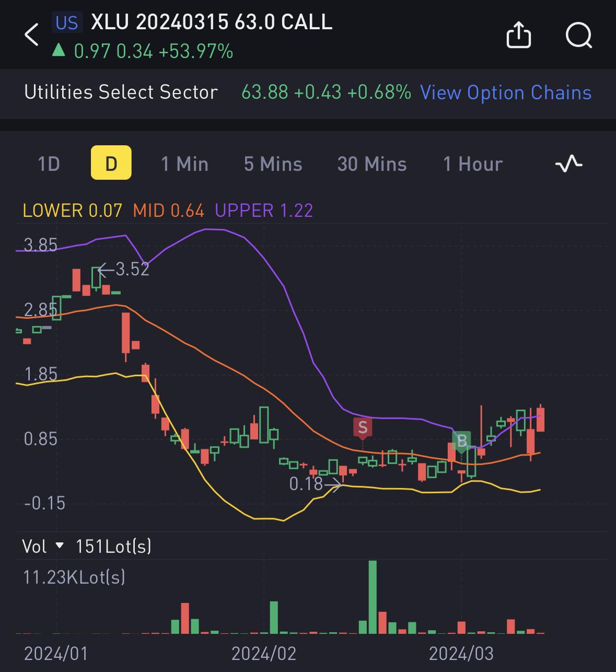Tap the LOWER MID UPPER band legend
The height and width of the screenshot is (672, 616).
click(x=168, y=210)
